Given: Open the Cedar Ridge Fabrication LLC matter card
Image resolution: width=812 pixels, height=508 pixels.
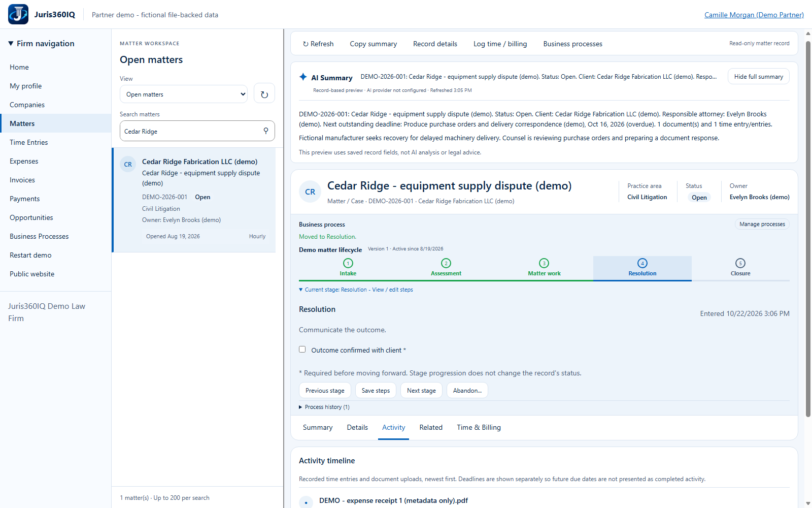Looking at the screenshot, I should tap(194, 200).
